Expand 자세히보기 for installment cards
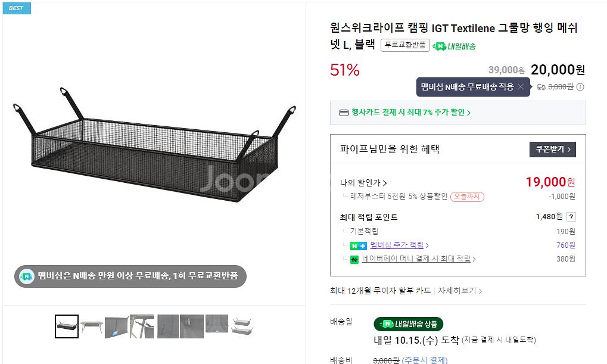Screen dimensions: 607x364 point(460,291)
